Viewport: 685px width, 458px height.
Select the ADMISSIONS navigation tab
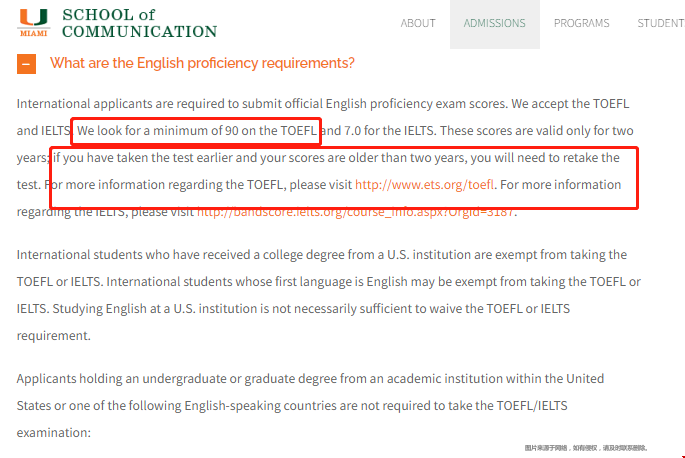point(494,23)
